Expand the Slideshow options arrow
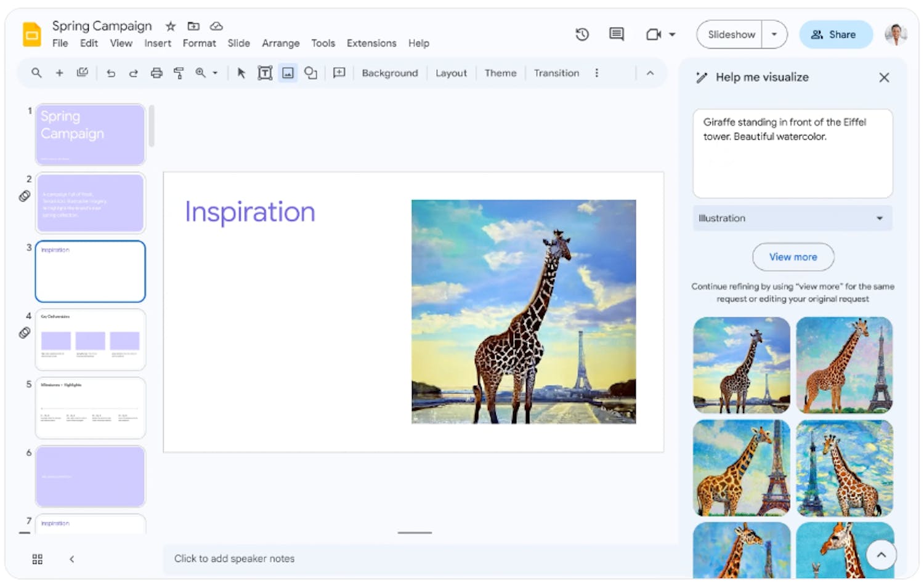This screenshot has width=924, height=586. 774,34
